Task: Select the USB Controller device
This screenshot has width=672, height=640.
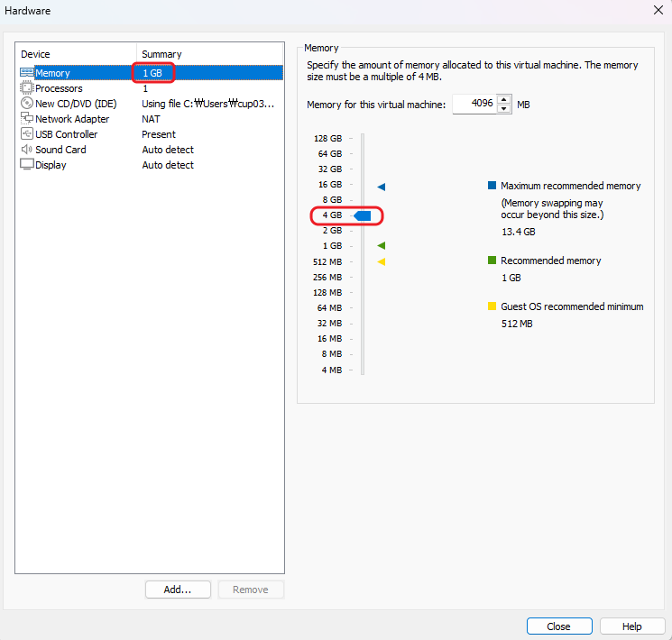Action: pyautogui.click(x=149, y=134)
